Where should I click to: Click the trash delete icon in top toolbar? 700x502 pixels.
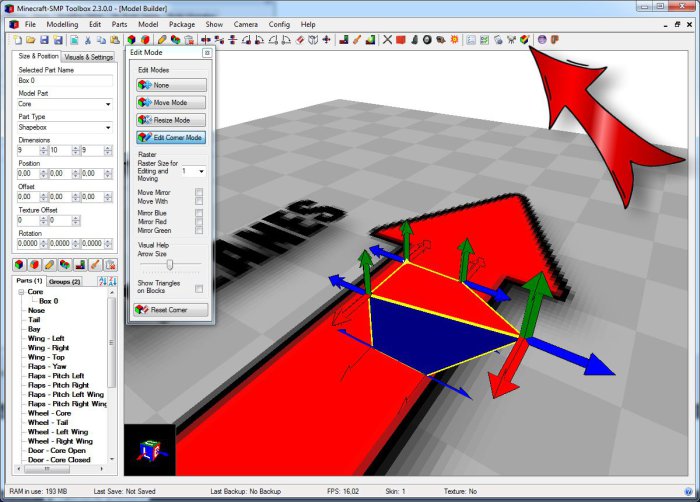pos(189,40)
